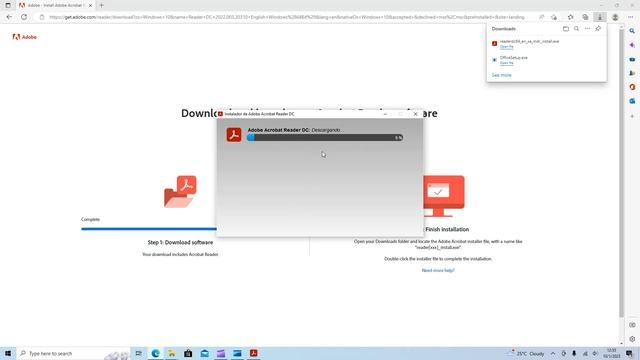Open Task View on taskbar

pos(138,353)
